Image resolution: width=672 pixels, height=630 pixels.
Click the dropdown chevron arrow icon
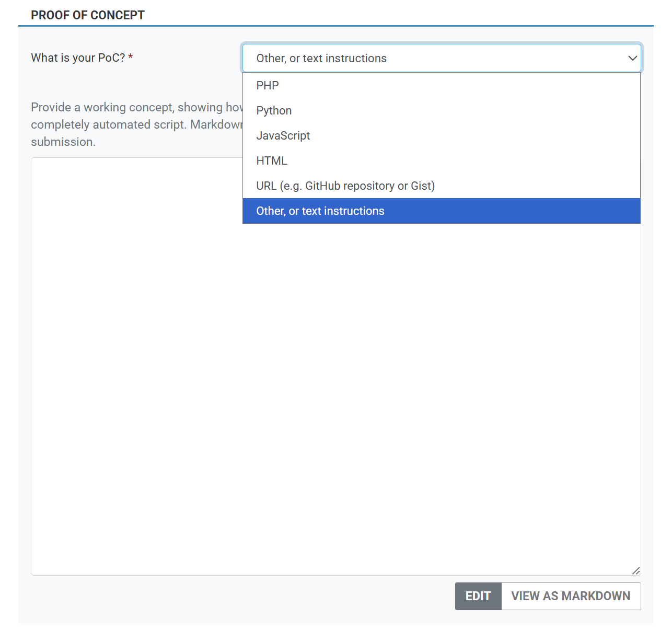click(x=632, y=58)
